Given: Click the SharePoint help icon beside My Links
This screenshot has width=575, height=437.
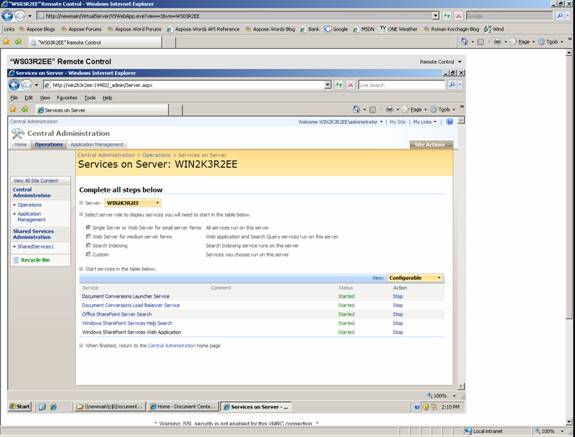Looking at the screenshot, I should [x=450, y=121].
